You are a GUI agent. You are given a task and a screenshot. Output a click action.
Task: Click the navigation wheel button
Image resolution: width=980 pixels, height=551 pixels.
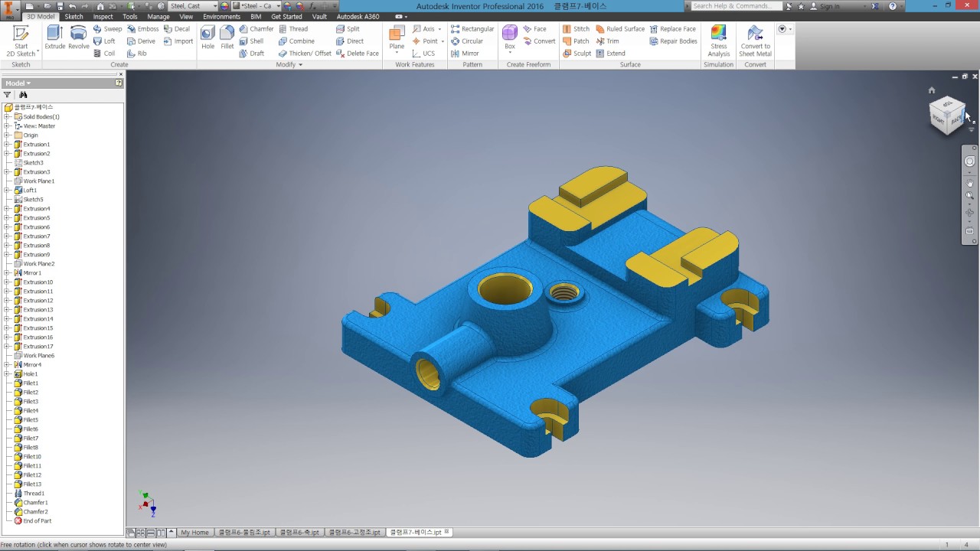click(969, 161)
